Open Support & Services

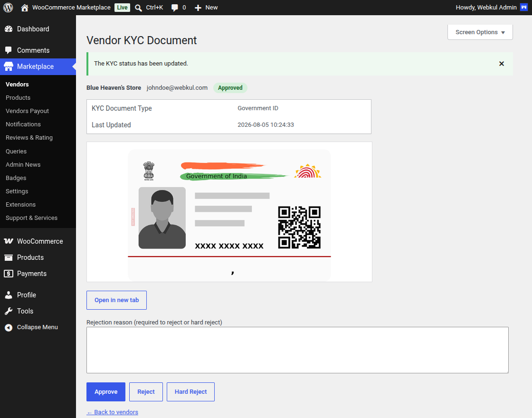point(31,218)
